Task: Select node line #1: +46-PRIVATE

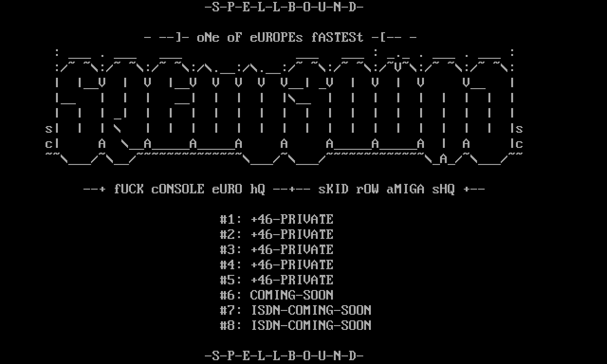Action: tap(276, 219)
